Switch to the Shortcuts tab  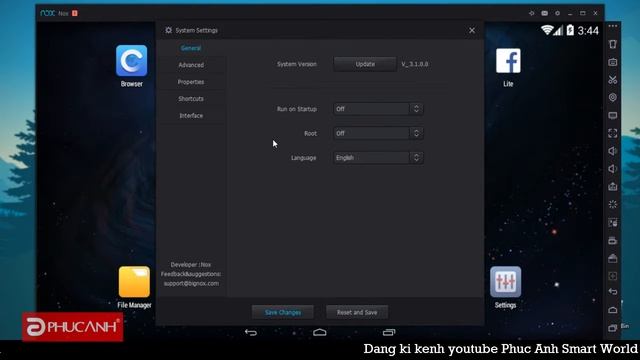191,99
